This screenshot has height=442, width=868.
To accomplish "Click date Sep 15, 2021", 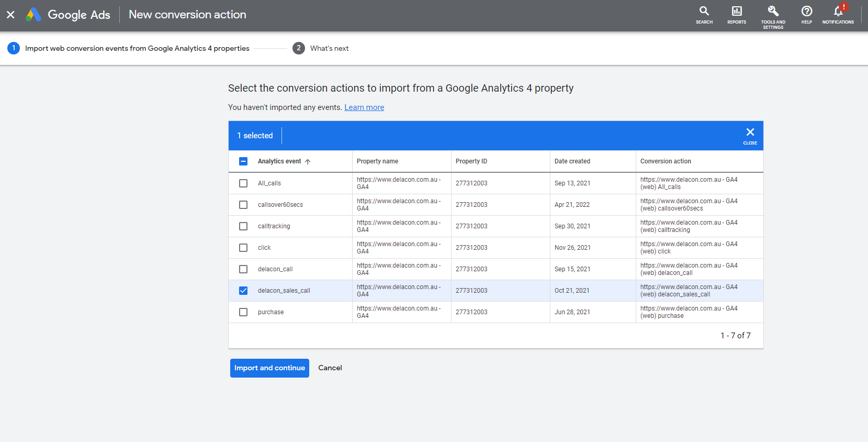I will 572,269.
